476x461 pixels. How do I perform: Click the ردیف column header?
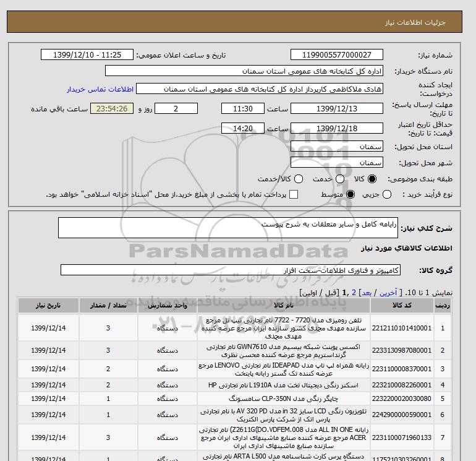point(442,306)
